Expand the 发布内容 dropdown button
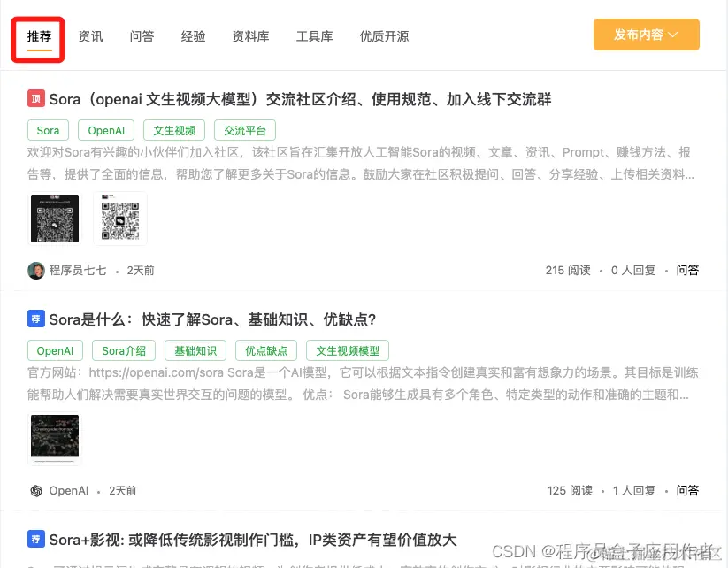This screenshot has width=728, height=568. tap(646, 35)
